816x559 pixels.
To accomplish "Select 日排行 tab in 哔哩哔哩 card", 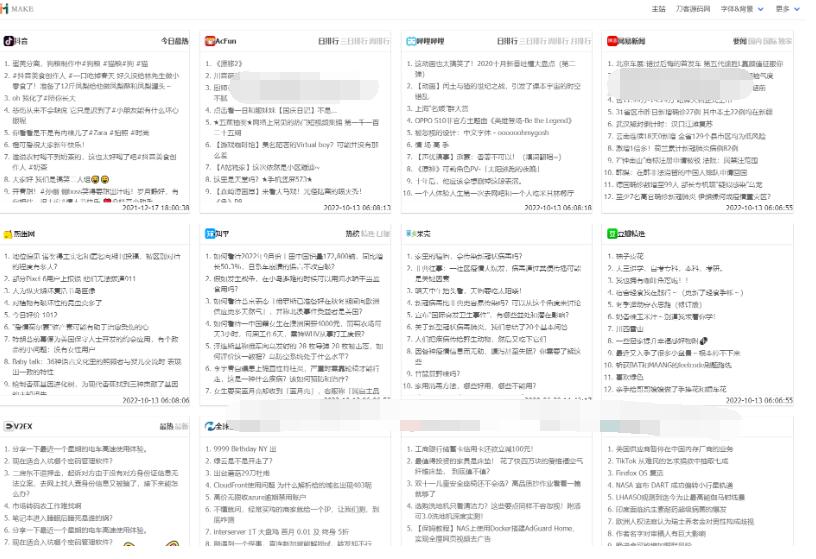I will pyautogui.click(x=507, y=41).
